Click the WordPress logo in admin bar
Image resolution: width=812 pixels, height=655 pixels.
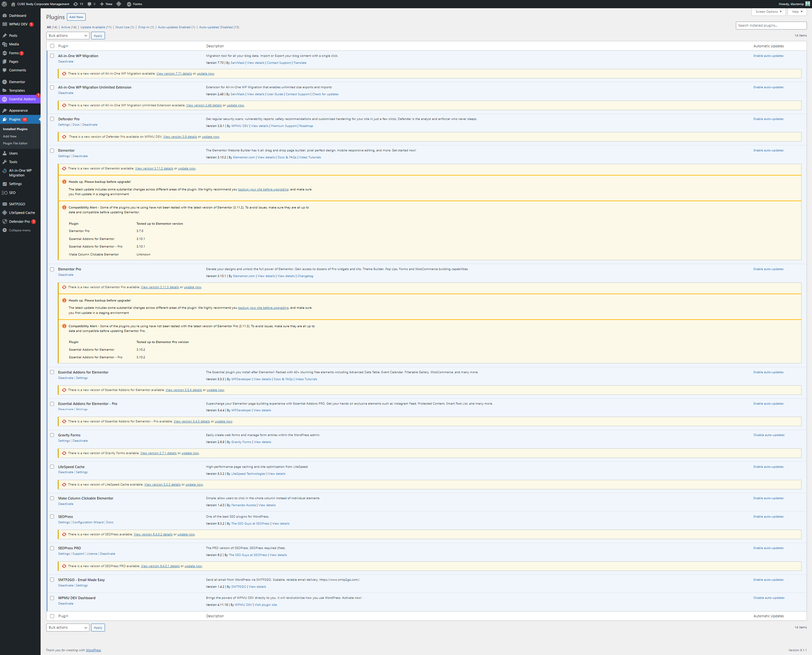click(4, 4)
